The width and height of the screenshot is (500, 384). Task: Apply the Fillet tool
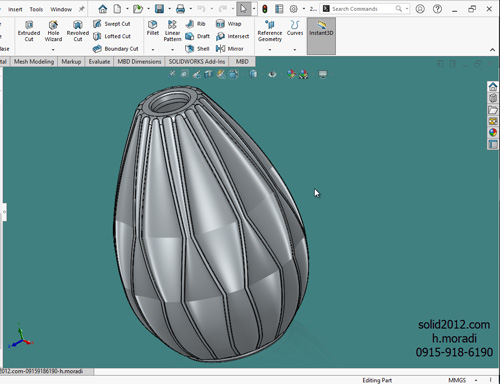point(153,28)
